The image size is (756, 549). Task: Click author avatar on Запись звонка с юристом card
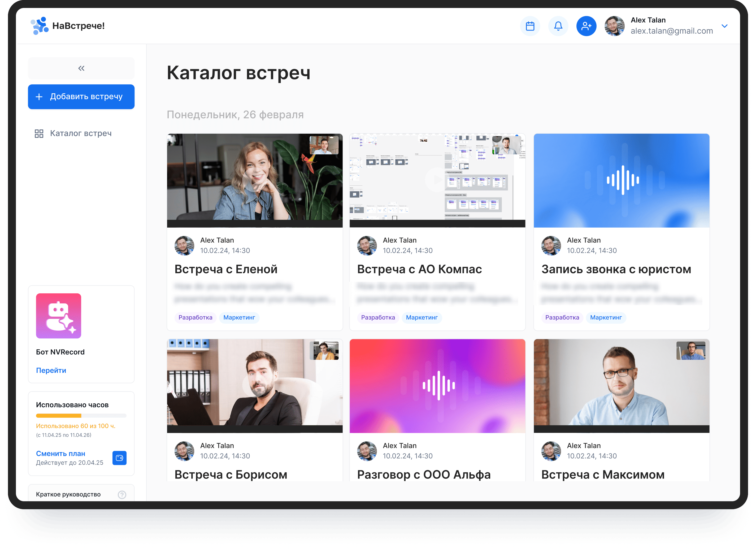[x=551, y=246]
